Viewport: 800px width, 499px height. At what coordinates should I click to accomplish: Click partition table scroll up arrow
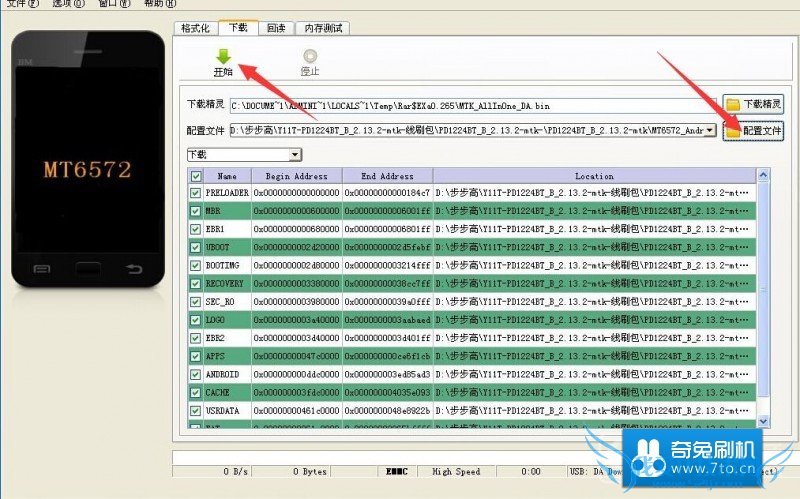pos(763,175)
